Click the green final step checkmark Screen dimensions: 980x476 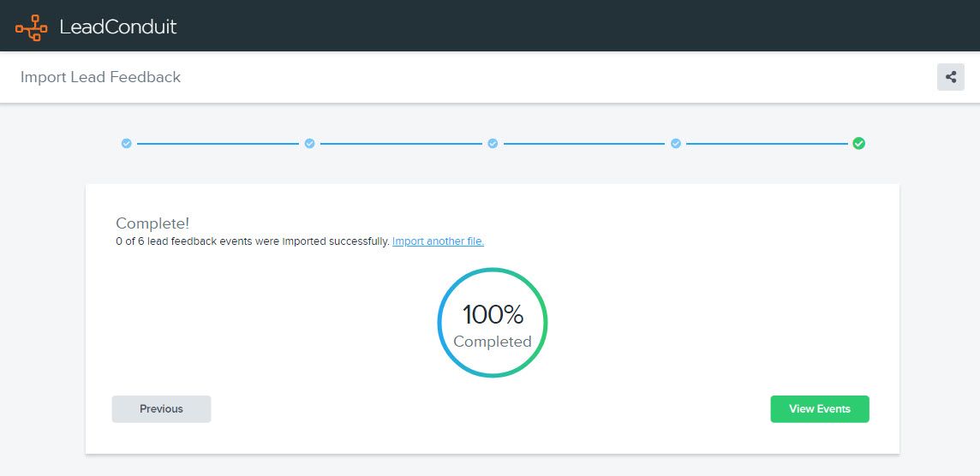point(858,144)
